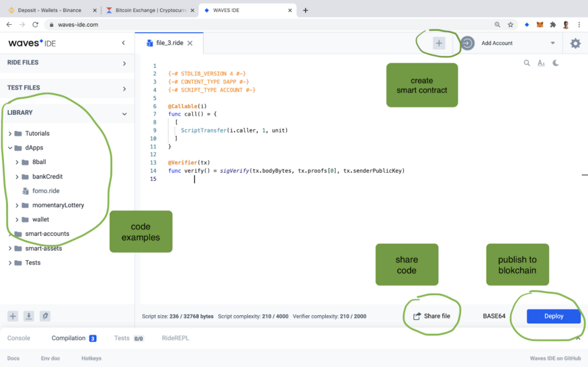Viewport: 588px width, 367px height.
Task: Click the pencil icon in the sidebar footer
Action: coord(45,316)
